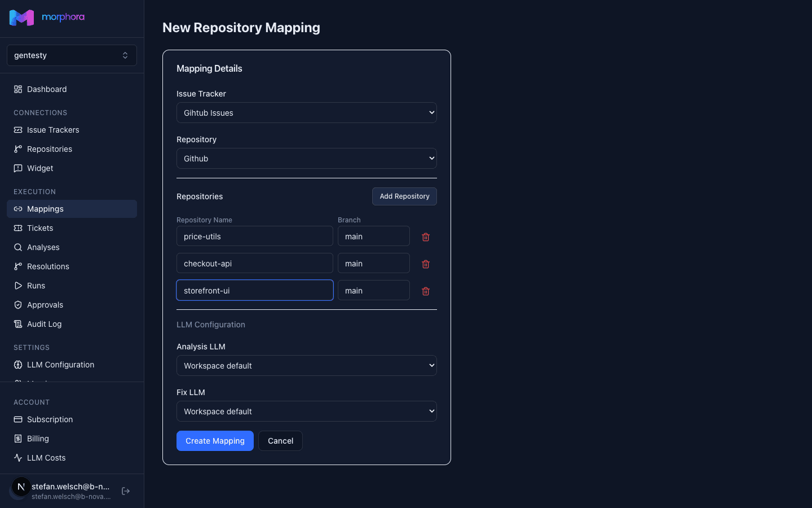Select the Tickets icon under Execution
The width and height of the screenshot is (812, 508).
click(x=18, y=228)
